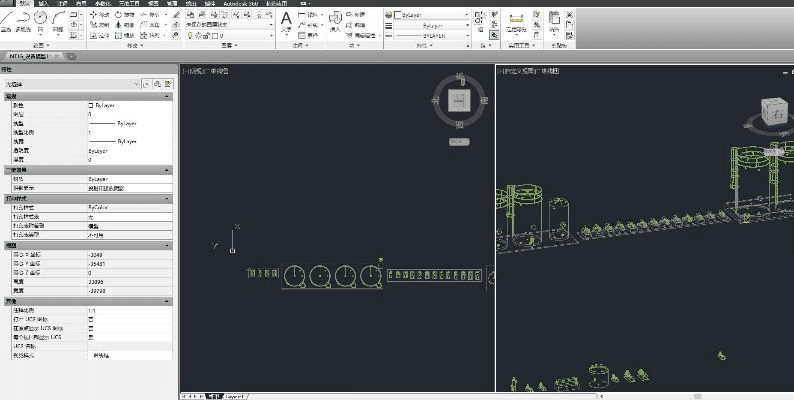The image size is (794, 400).
Task: Select the Polyline tool
Action: click(22, 22)
